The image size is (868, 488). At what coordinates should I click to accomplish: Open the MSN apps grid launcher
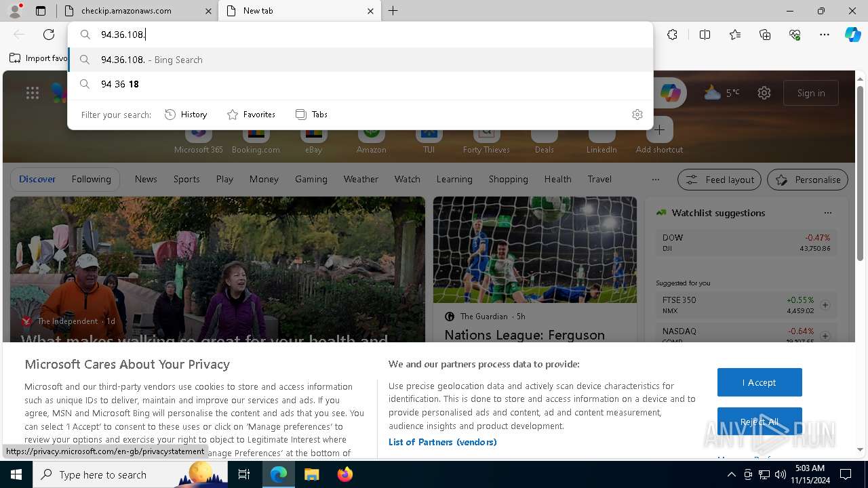click(33, 93)
